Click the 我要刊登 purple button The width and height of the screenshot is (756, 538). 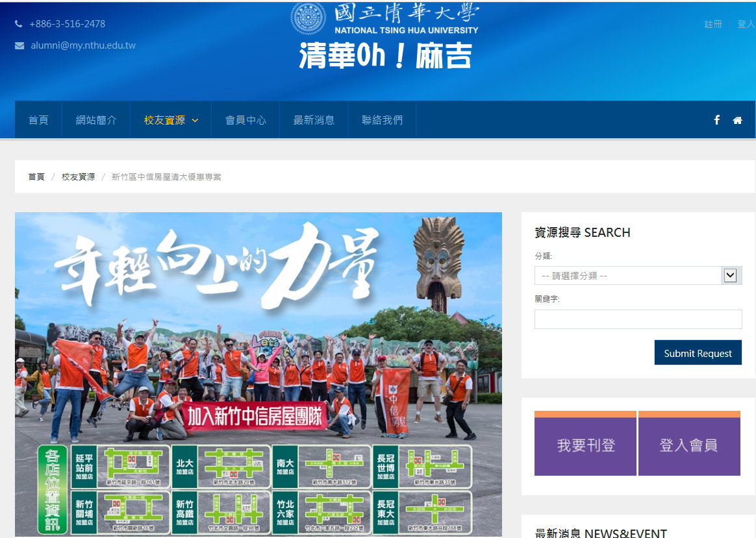(585, 444)
